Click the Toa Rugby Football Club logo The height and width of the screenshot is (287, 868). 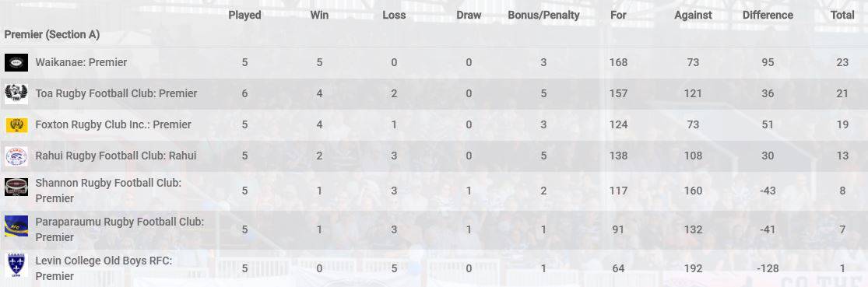(x=16, y=93)
